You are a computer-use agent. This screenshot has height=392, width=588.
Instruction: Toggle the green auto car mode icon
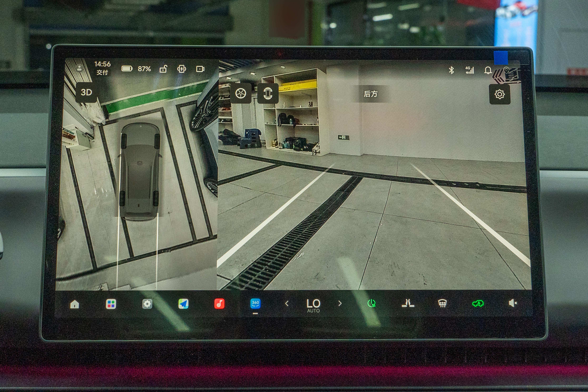pyautogui.click(x=478, y=303)
